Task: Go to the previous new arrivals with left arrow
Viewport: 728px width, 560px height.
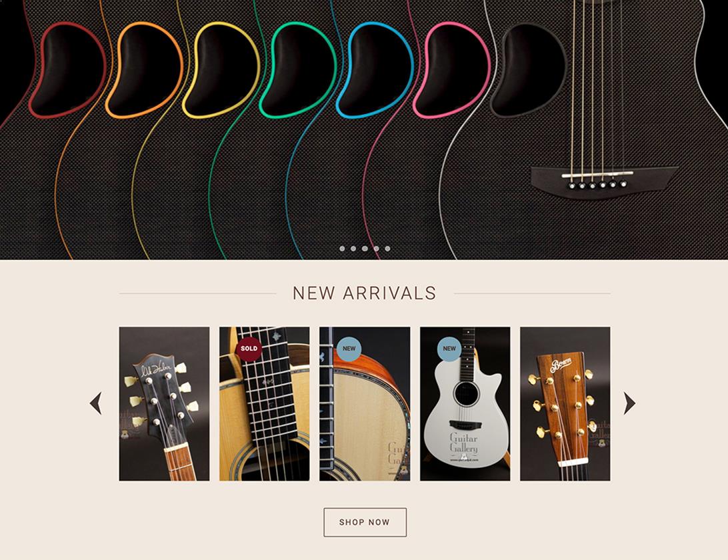Action: [95, 403]
